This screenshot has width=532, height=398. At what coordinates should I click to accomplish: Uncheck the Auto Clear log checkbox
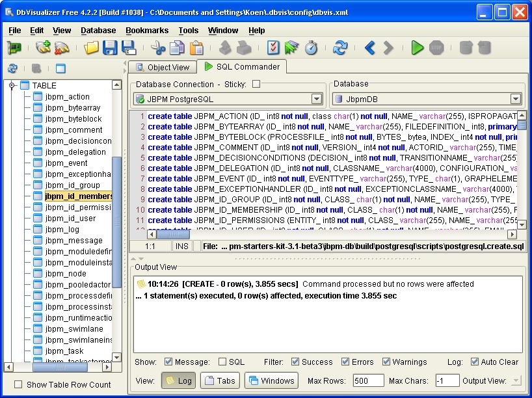pyautogui.click(x=474, y=362)
